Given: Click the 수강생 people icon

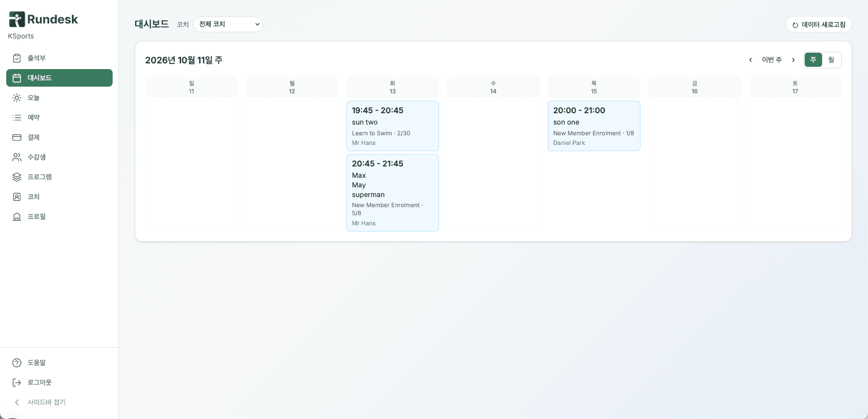Looking at the screenshot, I should tap(17, 157).
